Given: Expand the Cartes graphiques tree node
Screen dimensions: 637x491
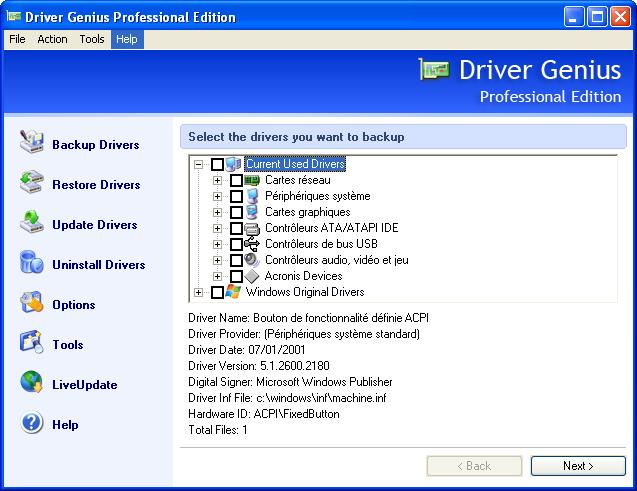Looking at the screenshot, I should tap(217, 212).
